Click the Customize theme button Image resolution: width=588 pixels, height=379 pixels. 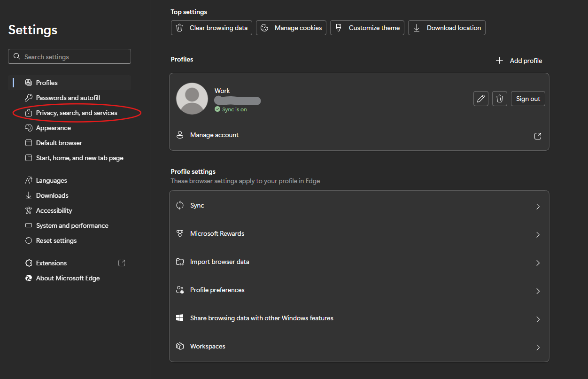[367, 28]
